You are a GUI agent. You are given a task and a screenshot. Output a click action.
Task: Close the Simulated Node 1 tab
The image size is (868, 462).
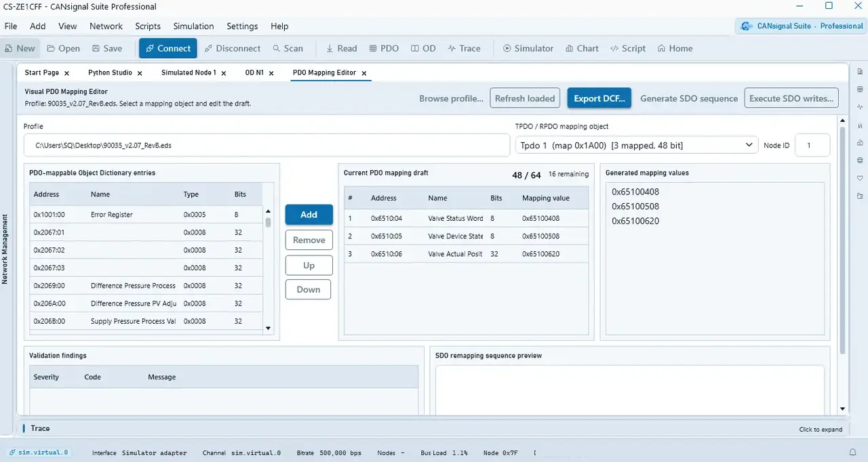coord(224,73)
